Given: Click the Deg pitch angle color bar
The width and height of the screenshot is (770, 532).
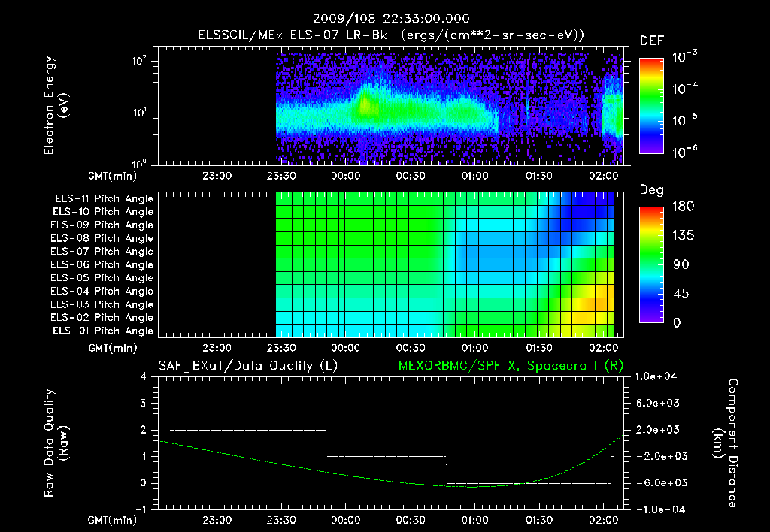Looking at the screenshot, I should click(x=652, y=264).
